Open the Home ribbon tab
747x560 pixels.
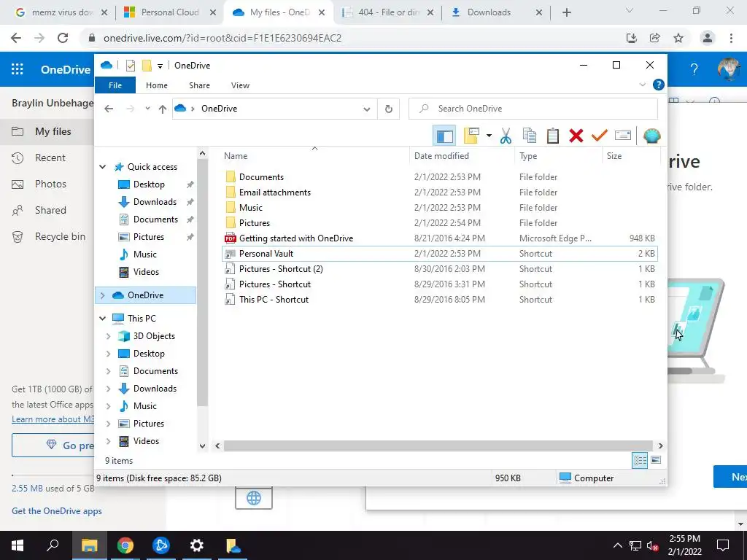pos(157,85)
